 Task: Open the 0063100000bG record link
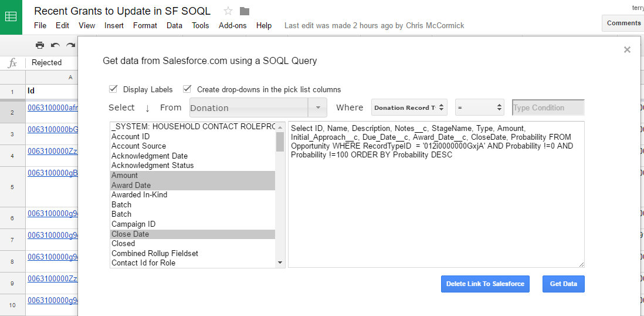[53, 130]
